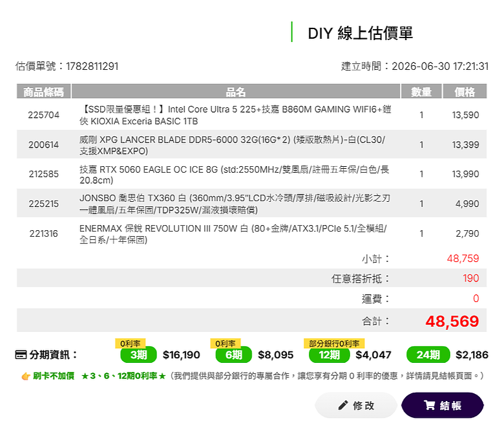The width and height of the screenshot is (504, 434).
Task: Select the JONSBO TX360 cooler row
Action: click(252, 204)
